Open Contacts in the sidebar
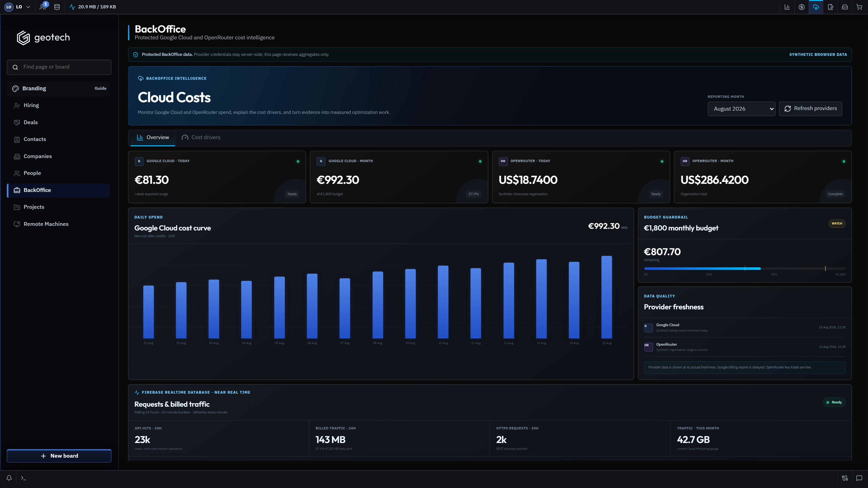This screenshot has height=488, width=868. pyautogui.click(x=58, y=139)
